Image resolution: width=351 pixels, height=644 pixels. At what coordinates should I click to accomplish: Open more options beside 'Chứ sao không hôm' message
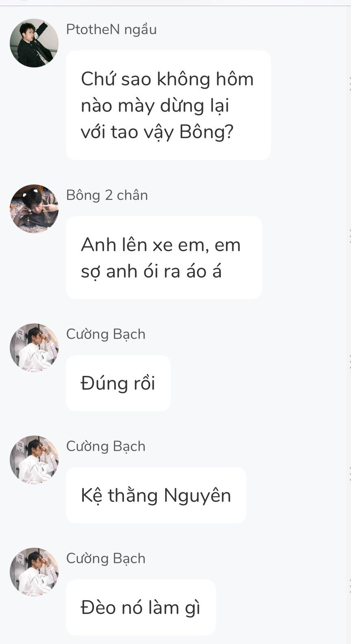click(x=349, y=83)
